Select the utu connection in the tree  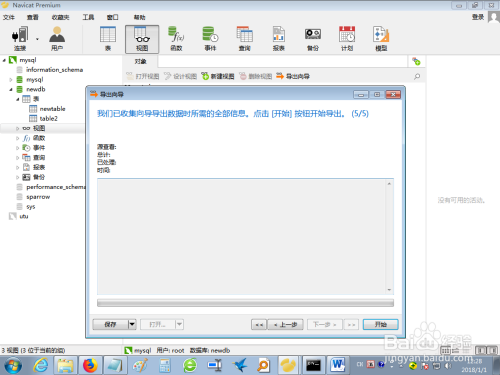24,217
